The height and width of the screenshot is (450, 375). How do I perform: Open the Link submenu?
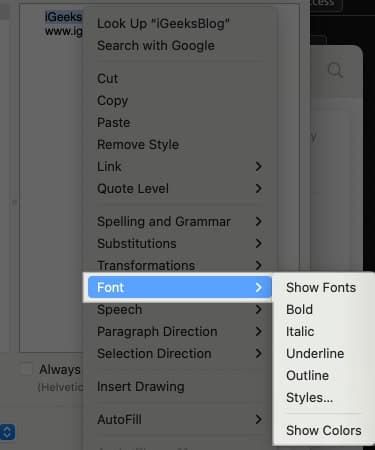point(180,167)
